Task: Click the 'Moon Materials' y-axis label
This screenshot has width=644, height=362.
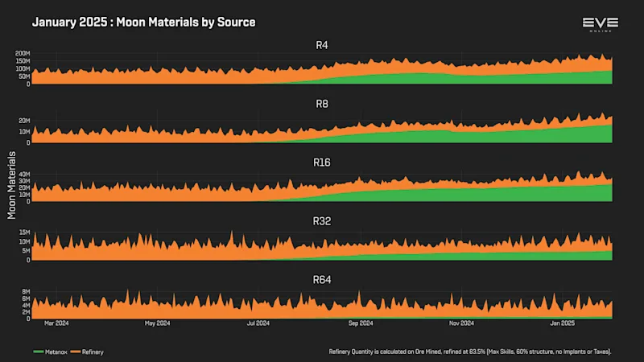Action: click(11, 185)
